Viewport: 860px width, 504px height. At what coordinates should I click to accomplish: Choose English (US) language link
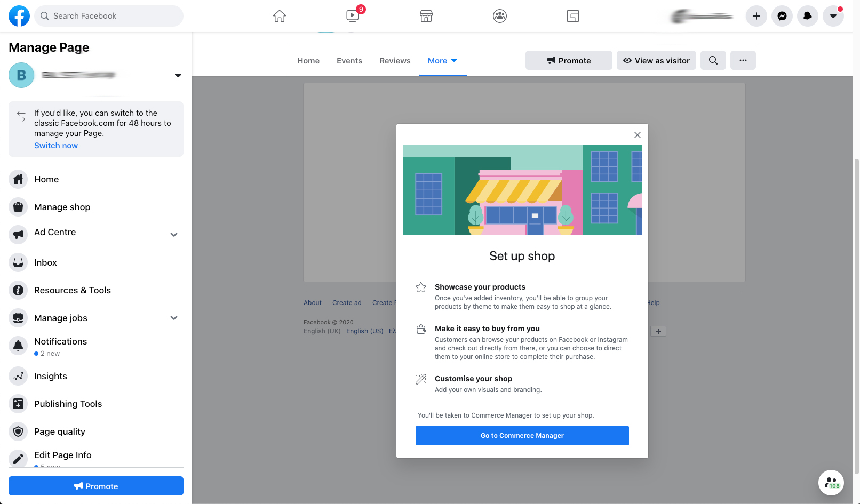[x=365, y=331]
